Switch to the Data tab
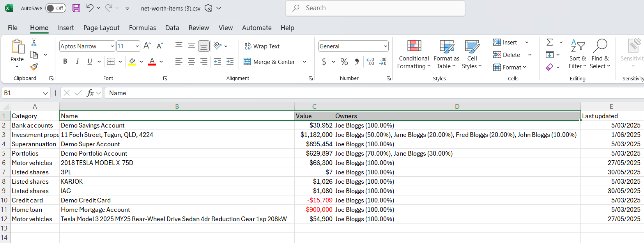Image resolution: width=644 pixels, height=243 pixels. (x=172, y=28)
